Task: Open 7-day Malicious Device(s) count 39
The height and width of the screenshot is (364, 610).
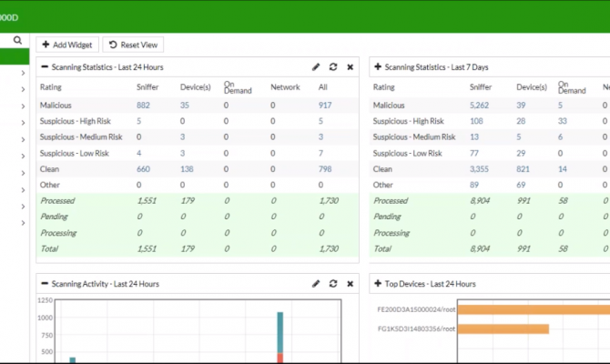Action: point(521,105)
